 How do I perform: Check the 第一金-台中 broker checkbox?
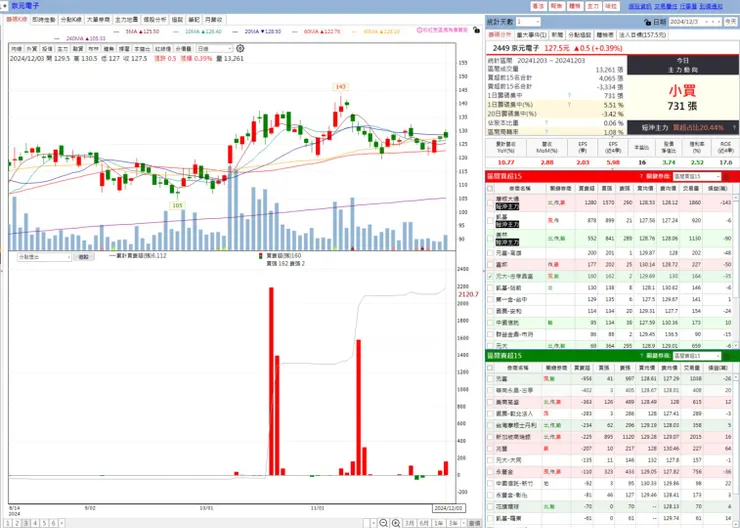pos(490,299)
